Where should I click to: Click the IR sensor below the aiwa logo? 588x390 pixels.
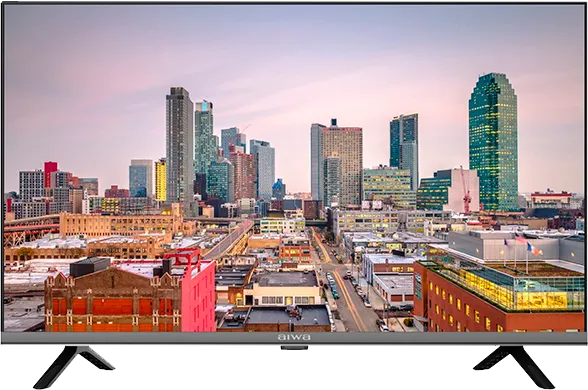tap(294, 348)
